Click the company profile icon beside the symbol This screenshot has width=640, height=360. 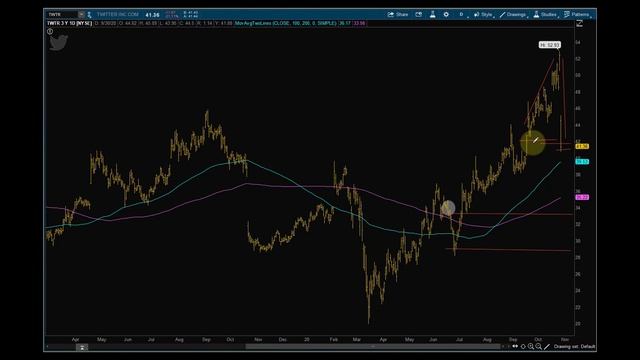(x=89, y=15)
